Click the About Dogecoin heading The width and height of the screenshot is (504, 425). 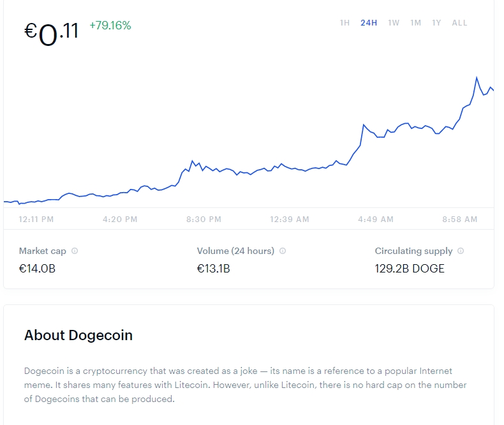[78, 335]
